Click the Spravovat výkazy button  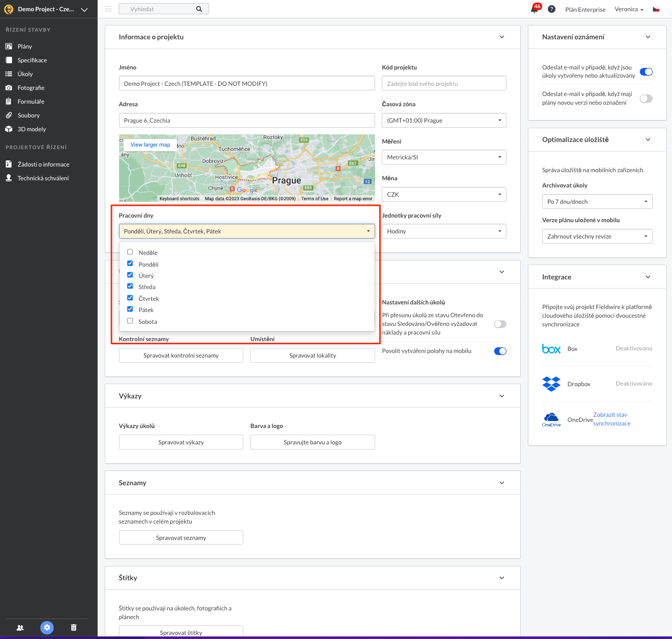point(181,442)
